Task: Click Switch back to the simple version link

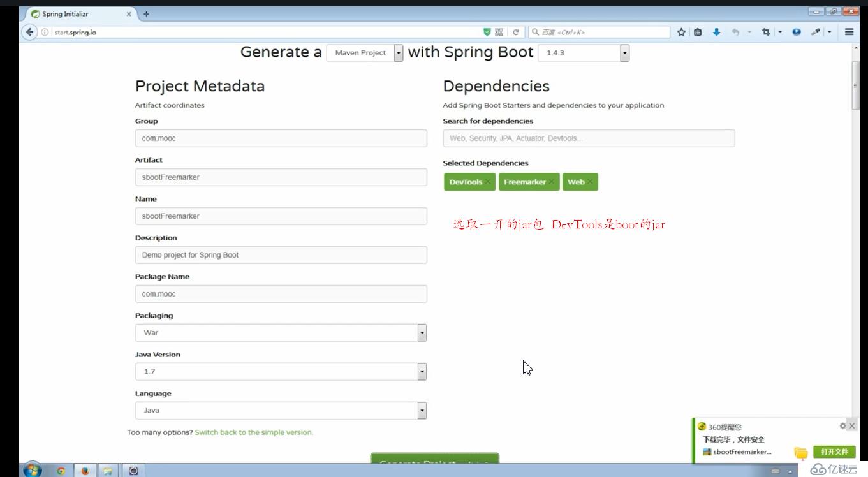Action: coord(254,432)
